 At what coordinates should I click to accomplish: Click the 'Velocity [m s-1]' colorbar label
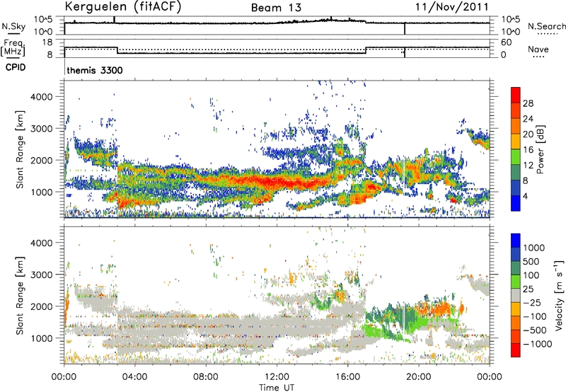(559, 295)
